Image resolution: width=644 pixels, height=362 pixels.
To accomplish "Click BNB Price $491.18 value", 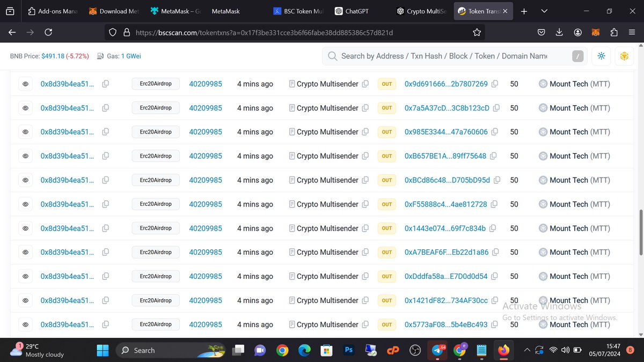I will (x=53, y=56).
